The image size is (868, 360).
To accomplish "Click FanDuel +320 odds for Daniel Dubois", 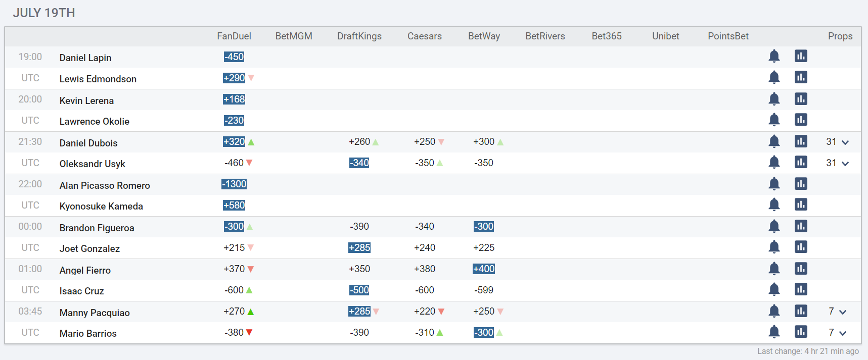I will (x=234, y=141).
